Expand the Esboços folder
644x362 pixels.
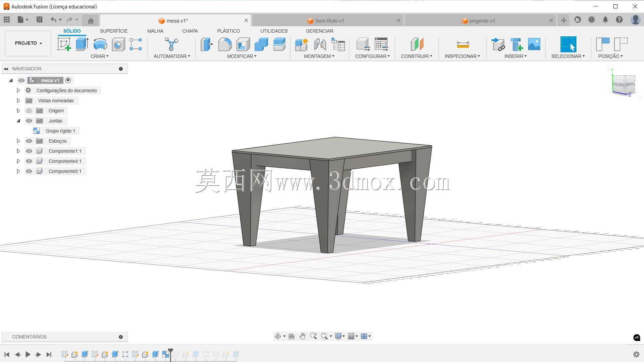(18, 141)
